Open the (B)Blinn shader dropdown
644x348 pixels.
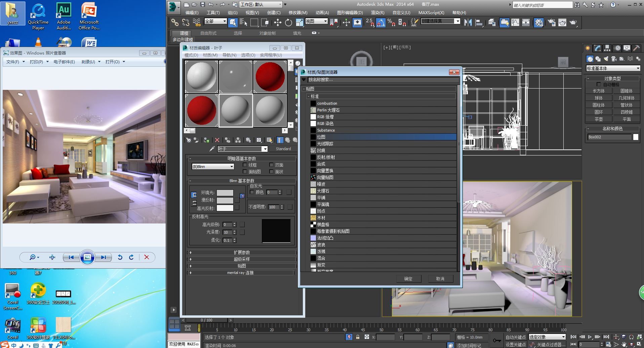(x=213, y=167)
